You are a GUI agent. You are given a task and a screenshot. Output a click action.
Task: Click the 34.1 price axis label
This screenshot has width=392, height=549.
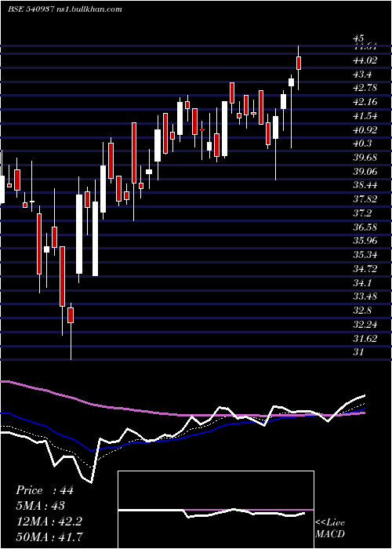(x=362, y=282)
